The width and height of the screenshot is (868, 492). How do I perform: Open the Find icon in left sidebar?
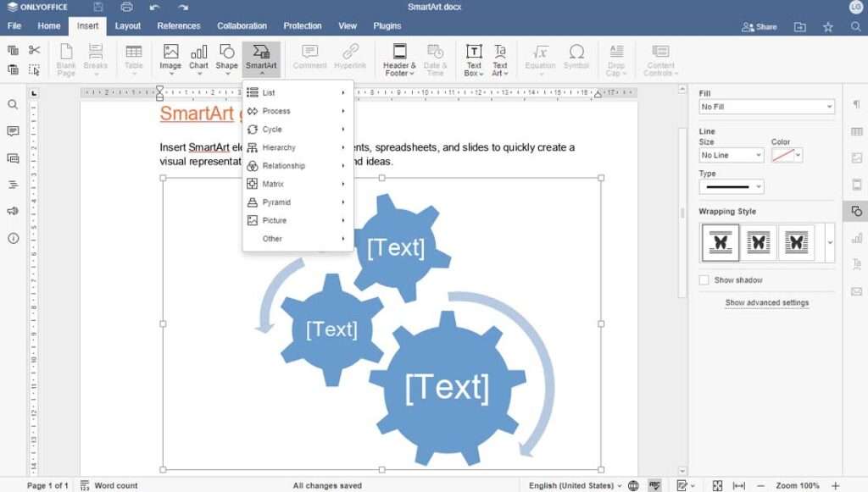(13, 104)
